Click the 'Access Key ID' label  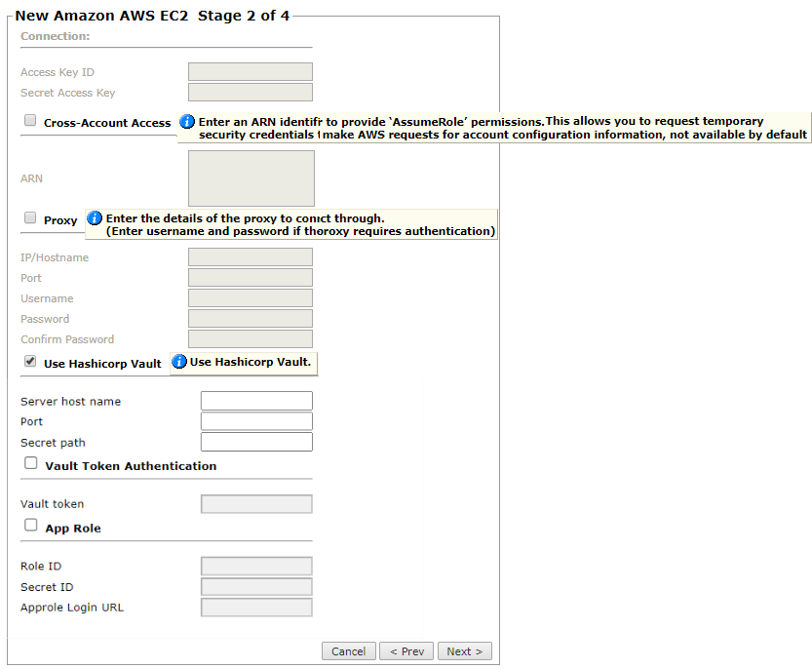[58, 72]
